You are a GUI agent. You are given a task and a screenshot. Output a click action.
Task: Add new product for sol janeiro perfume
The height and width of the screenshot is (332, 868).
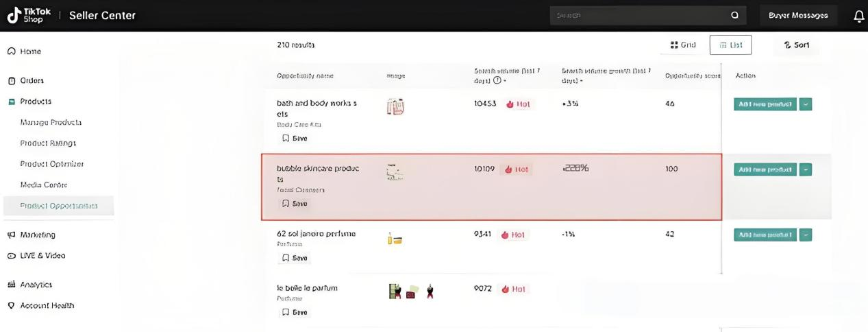tap(765, 235)
